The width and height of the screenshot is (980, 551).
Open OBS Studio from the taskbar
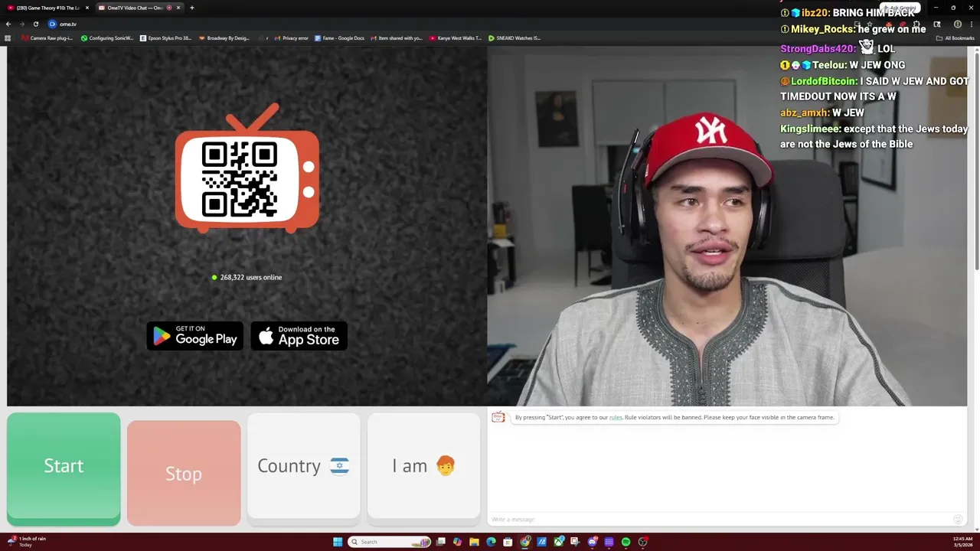tap(643, 542)
